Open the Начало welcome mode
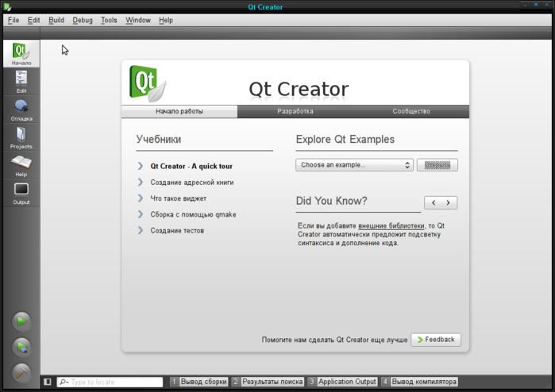Screen dimensions: 555x392 [x=21, y=53]
